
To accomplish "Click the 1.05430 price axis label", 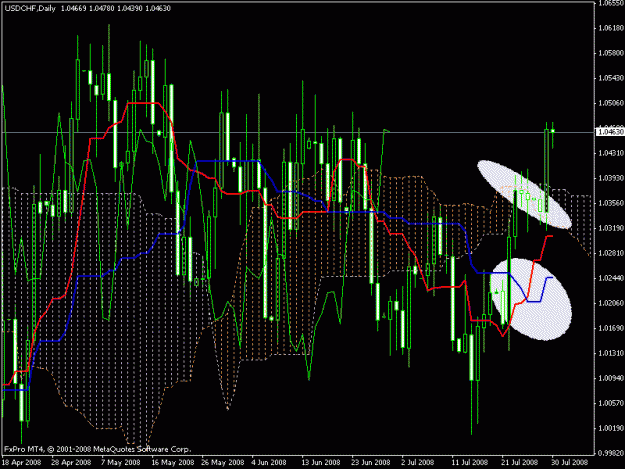I will pos(611,78).
